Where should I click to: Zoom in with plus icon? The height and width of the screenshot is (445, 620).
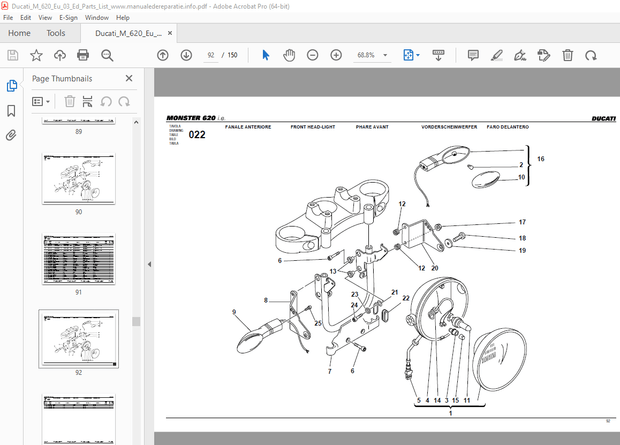pos(336,55)
